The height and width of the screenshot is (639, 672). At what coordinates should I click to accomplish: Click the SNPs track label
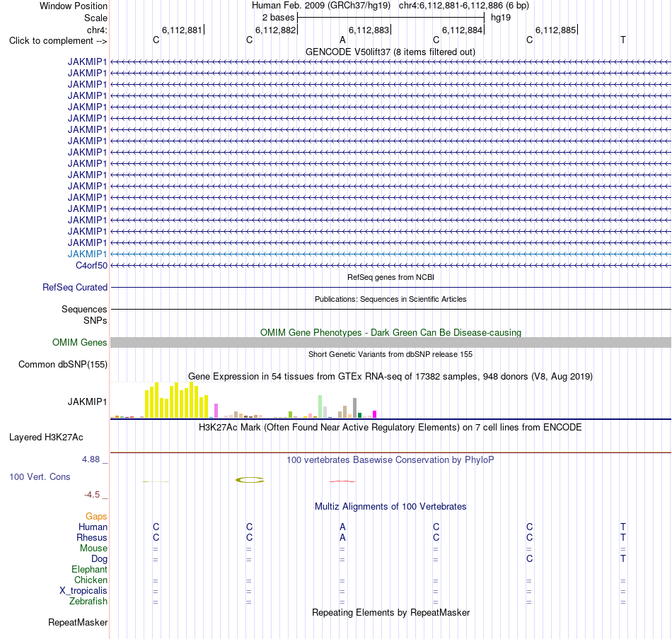click(95, 320)
